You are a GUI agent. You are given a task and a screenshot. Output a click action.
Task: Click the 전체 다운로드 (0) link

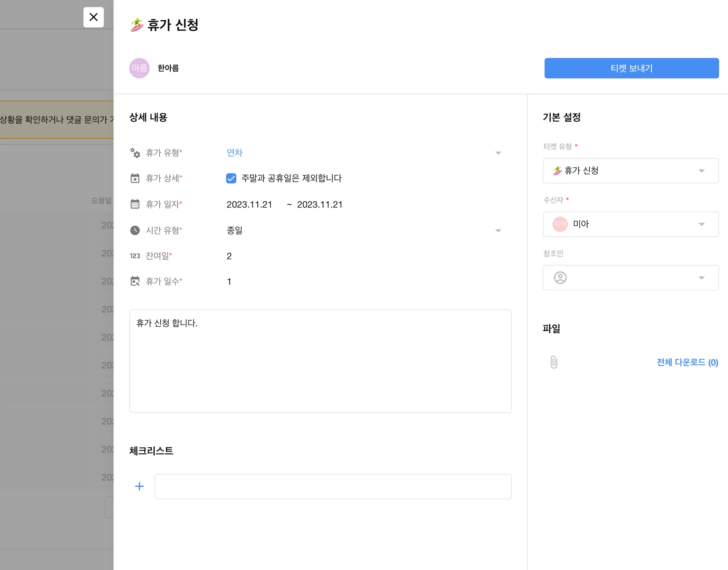point(687,362)
